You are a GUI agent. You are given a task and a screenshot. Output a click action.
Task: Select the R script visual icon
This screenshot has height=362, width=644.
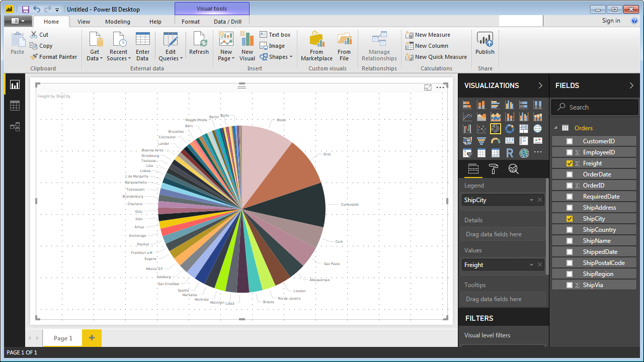coord(510,153)
